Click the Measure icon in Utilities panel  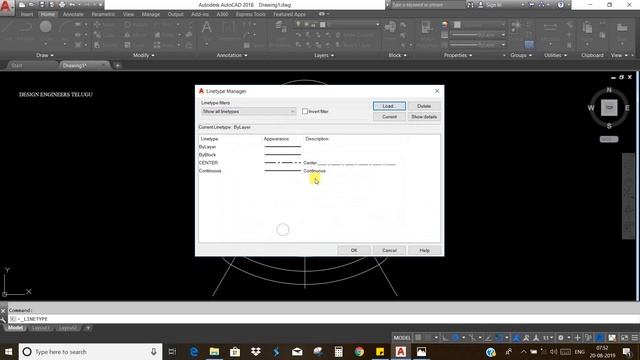(550, 27)
